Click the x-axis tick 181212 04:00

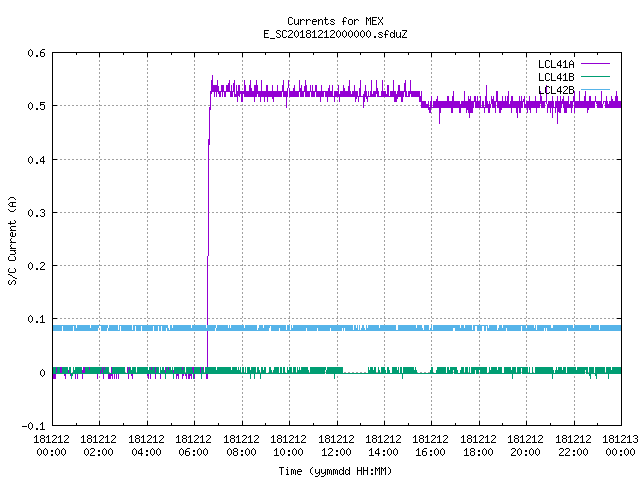(146, 445)
